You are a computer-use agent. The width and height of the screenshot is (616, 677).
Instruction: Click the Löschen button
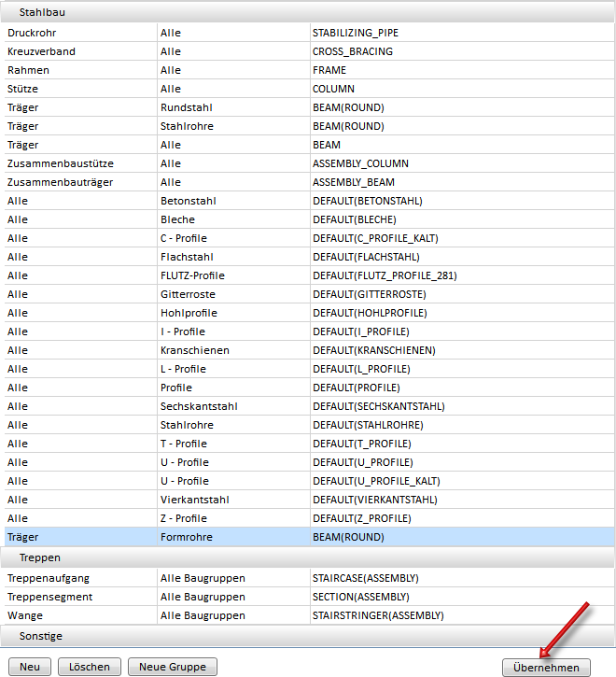tap(90, 667)
